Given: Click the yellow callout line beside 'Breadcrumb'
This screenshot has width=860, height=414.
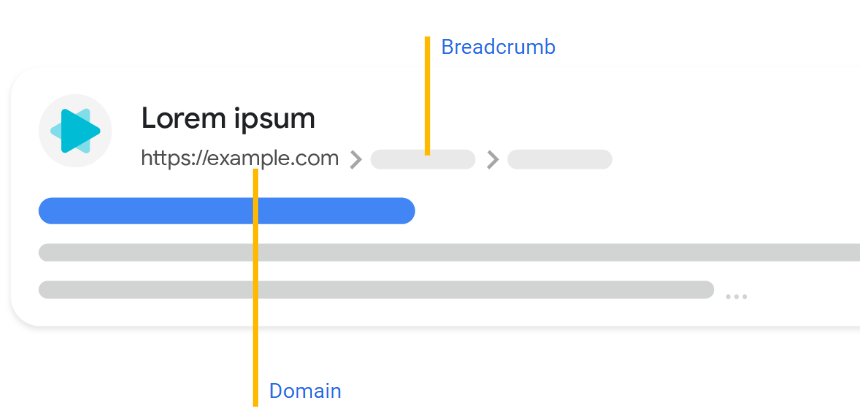Looking at the screenshot, I should pos(427,80).
